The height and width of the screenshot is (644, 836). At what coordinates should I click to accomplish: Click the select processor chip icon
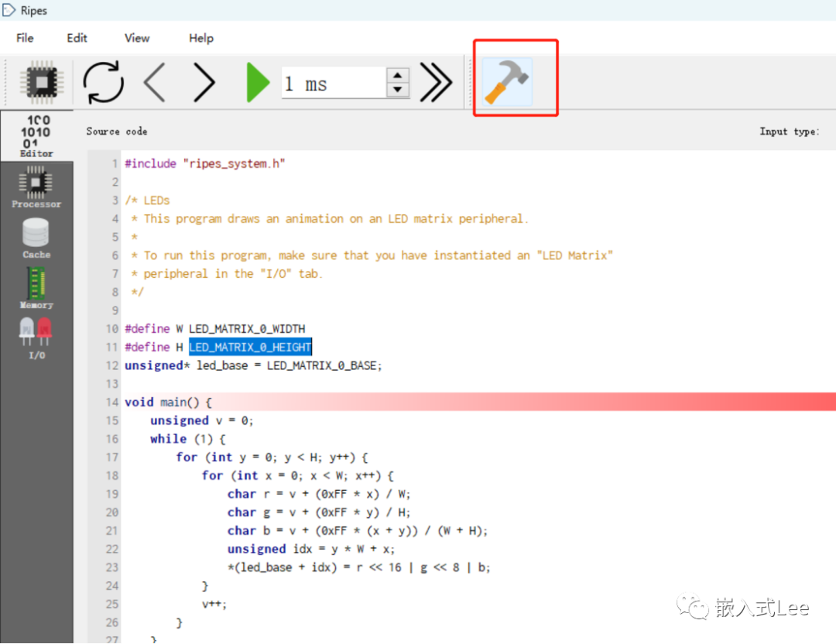click(x=43, y=82)
